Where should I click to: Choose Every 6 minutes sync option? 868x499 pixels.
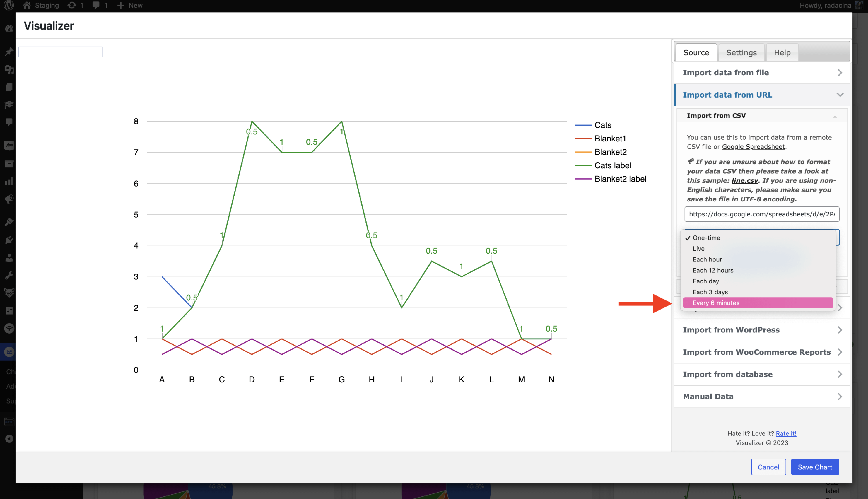tap(716, 303)
